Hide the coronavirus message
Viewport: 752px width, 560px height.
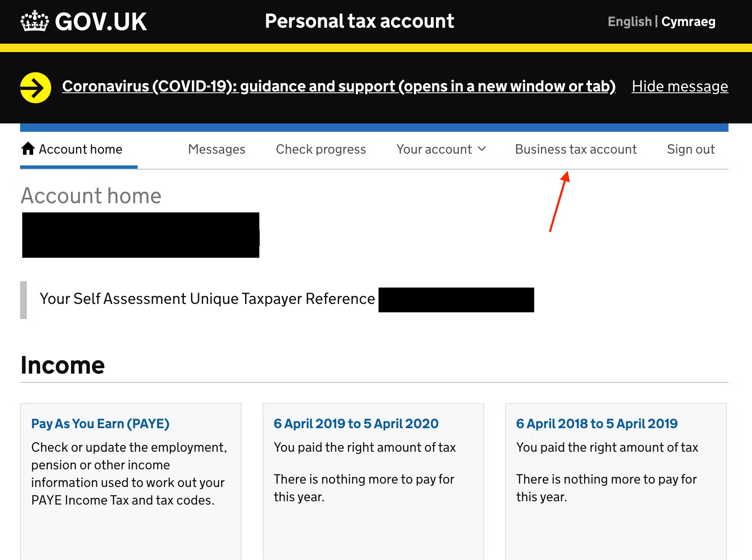(x=679, y=86)
